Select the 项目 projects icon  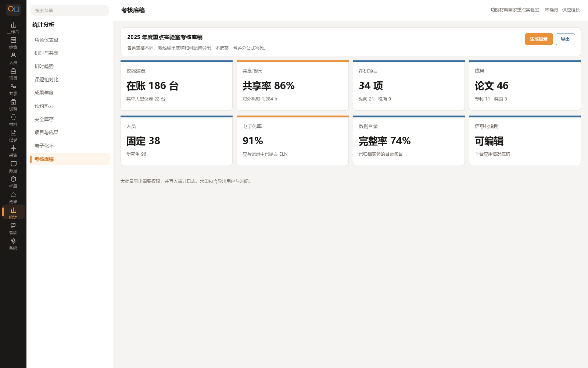(13, 74)
